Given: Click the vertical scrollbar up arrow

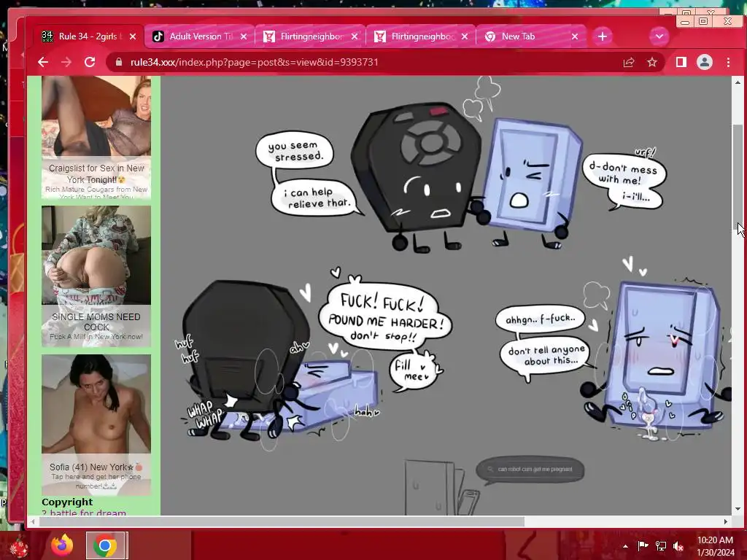Looking at the screenshot, I should click(x=738, y=82).
